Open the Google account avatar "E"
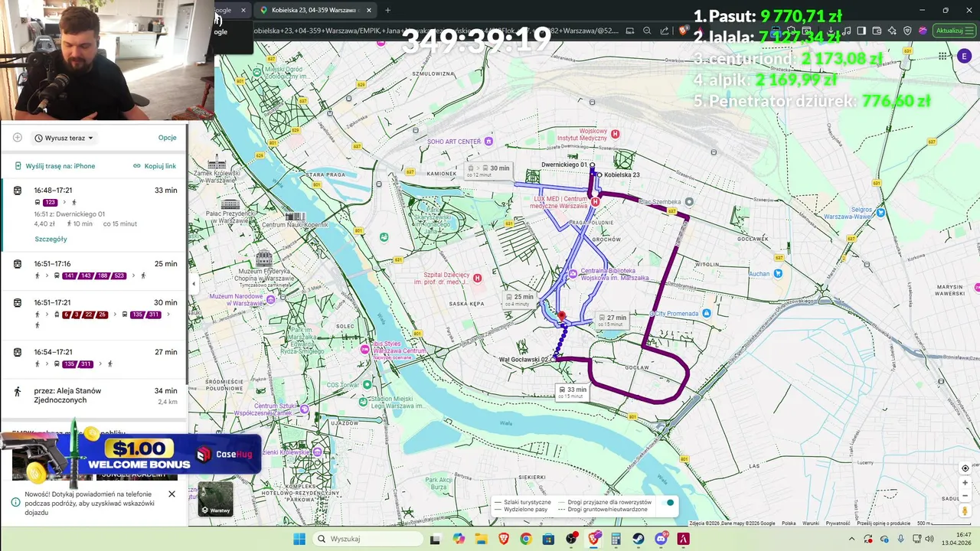Image resolution: width=980 pixels, height=551 pixels. click(964, 56)
